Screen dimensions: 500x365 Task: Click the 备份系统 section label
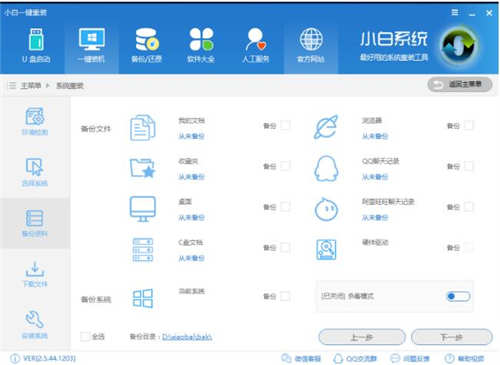(96, 299)
